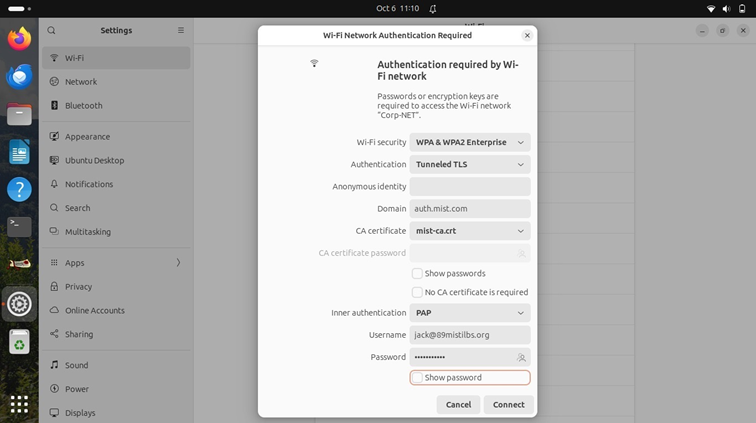Open Firefox from the dock

coord(19,39)
